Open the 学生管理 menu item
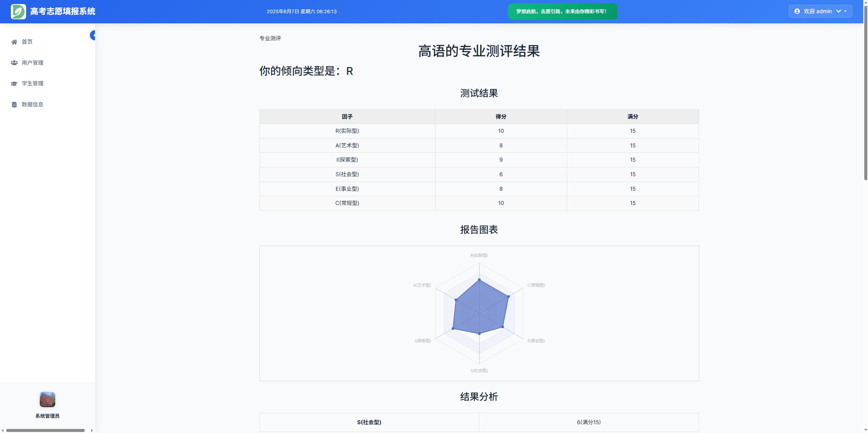 (33, 84)
